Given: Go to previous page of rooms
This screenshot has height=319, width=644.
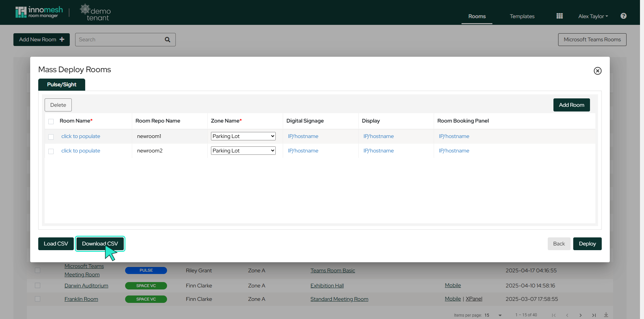Looking at the screenshot, I should tap(567, 315).
